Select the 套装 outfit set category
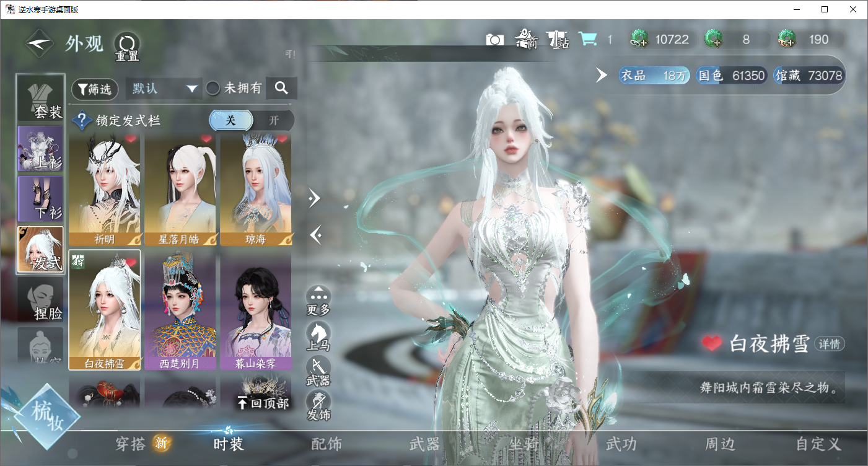868x466 pixels. tap(40, 98)
